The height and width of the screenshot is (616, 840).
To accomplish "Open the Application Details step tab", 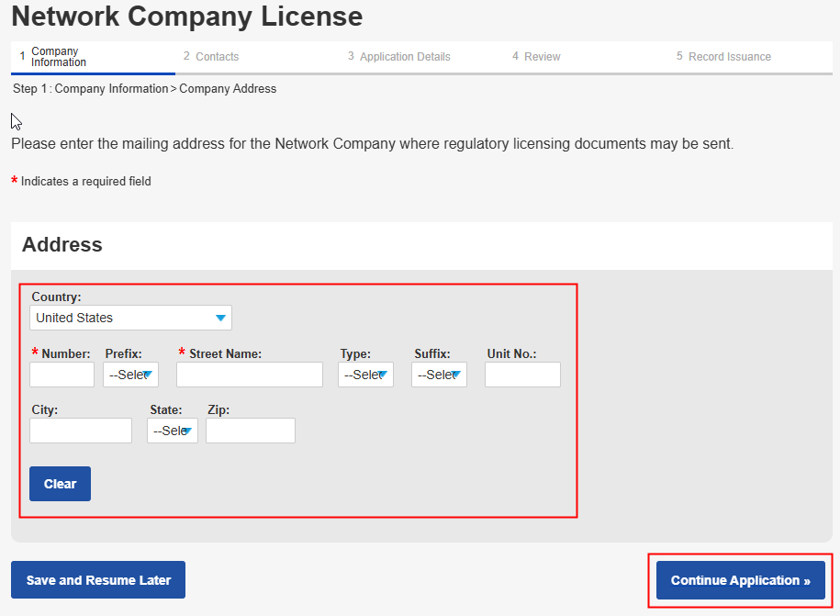I will click(x=404, y=57).
